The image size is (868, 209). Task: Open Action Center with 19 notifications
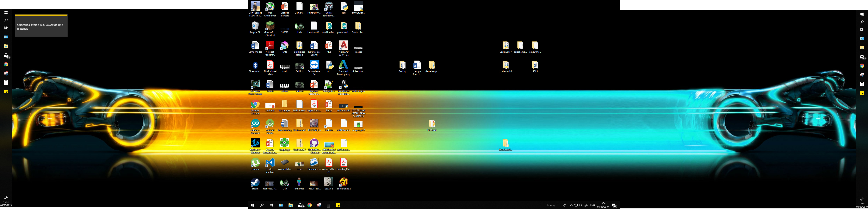[x=614, y=206]
